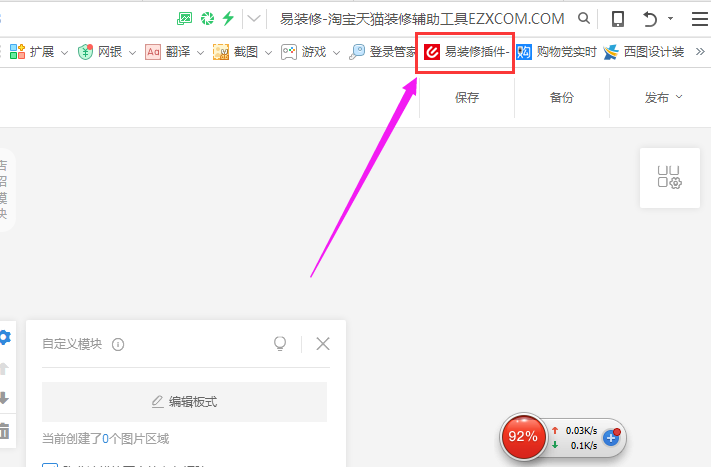Close the 自定义模块 panel
711x467 pixels.
coord(323,344)
